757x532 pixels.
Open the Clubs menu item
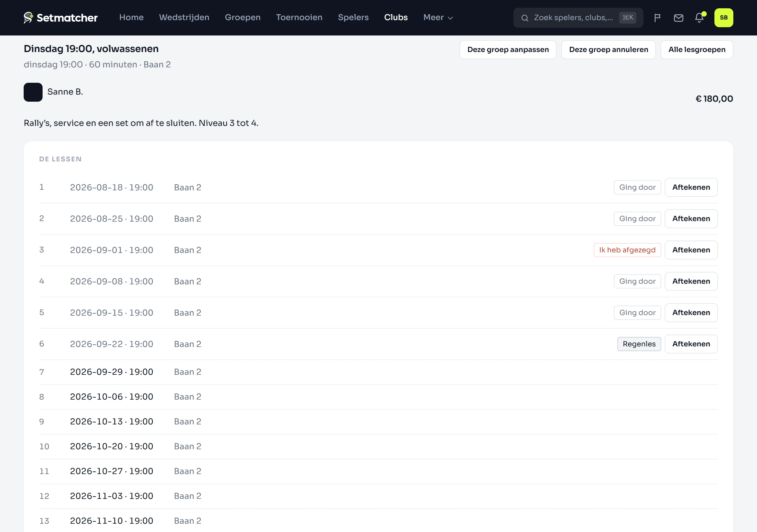click(x=396, y=17)
